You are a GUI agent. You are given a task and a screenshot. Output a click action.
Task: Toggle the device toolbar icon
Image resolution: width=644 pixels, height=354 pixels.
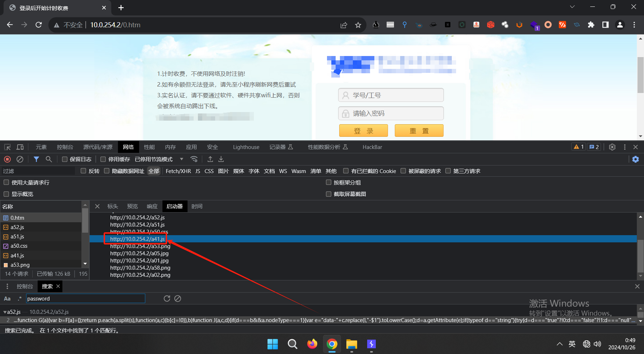click(x=20, y=147)
